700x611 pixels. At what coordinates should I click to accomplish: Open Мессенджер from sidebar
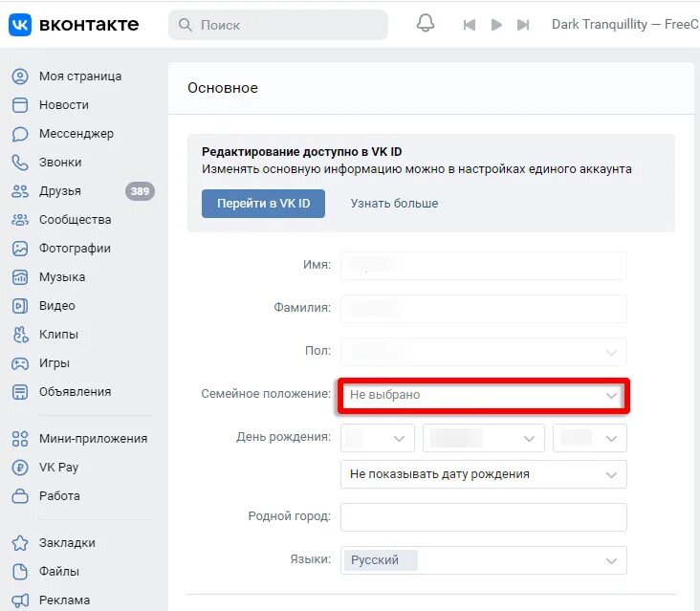pyautogui.click(x=77, y=134)
